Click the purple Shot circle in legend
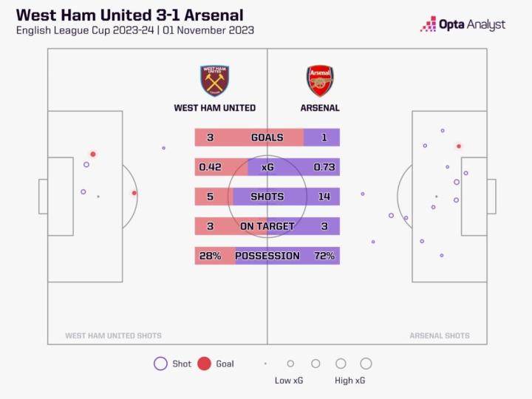Image resolution: width=532 pixels, height=399 pixels. 160,364
